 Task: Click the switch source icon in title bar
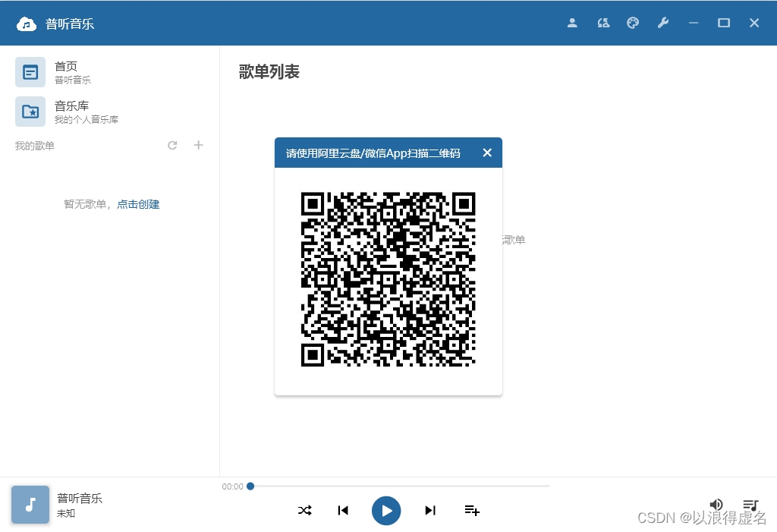pyautogui.click(x=603, y=23)
